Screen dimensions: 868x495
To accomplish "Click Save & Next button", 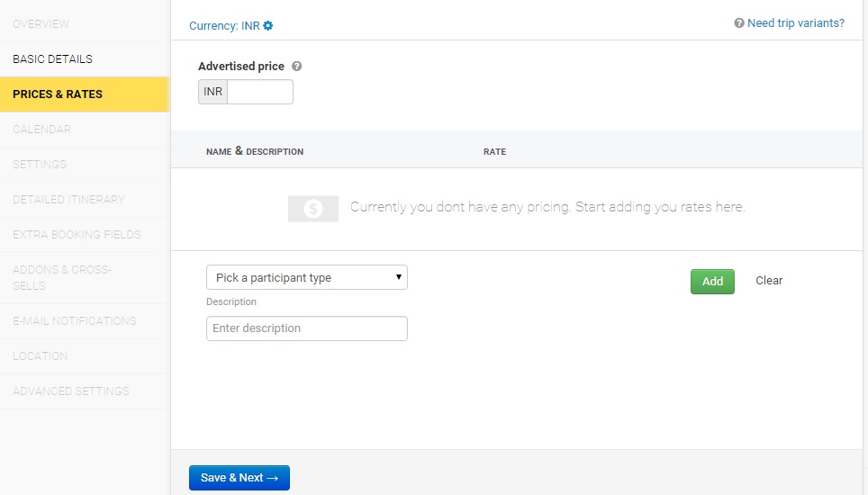I will click(x=239, y=478).
